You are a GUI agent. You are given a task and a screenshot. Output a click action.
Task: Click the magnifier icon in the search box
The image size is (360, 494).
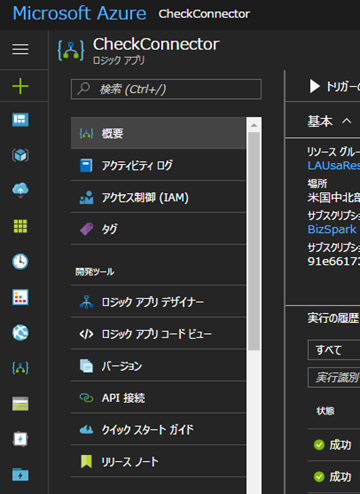coord(84,89)
